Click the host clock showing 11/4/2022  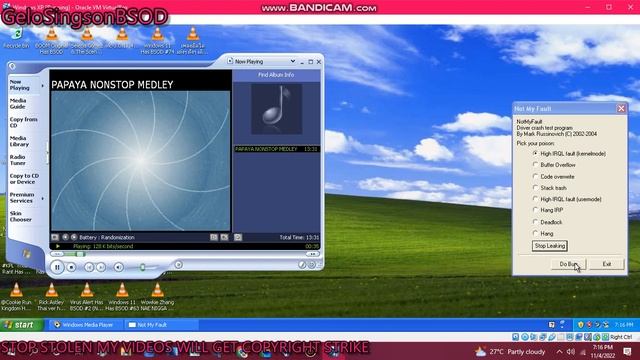tap(602, 351)
